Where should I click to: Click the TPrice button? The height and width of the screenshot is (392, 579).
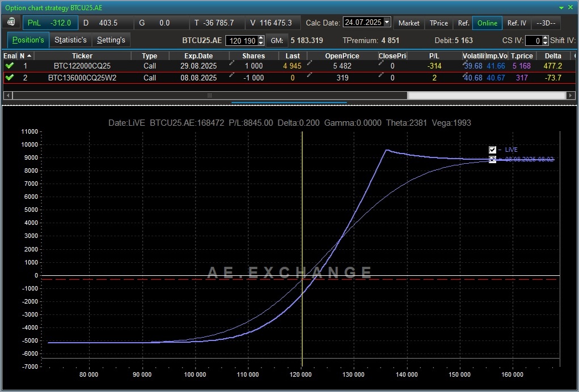439,23
